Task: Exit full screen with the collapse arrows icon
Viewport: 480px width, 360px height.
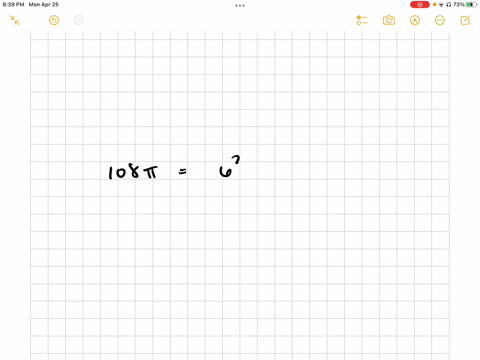Action: (x=14, y=20)
